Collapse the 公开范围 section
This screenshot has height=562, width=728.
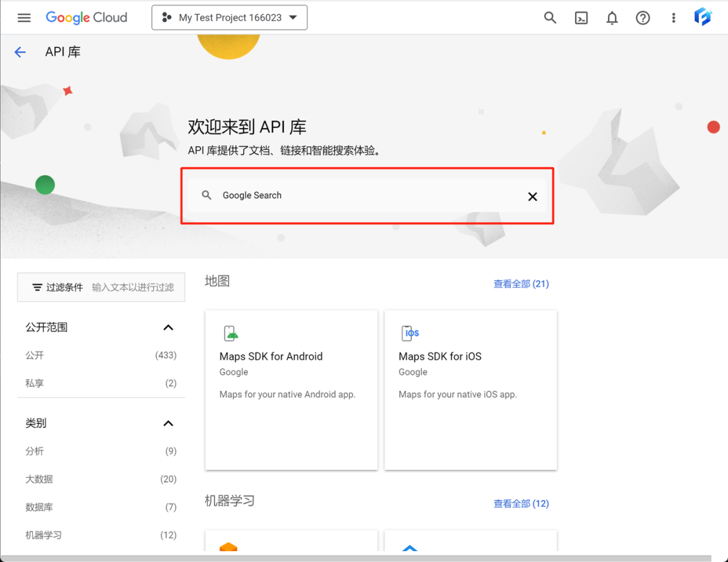(x=168, y=327)
